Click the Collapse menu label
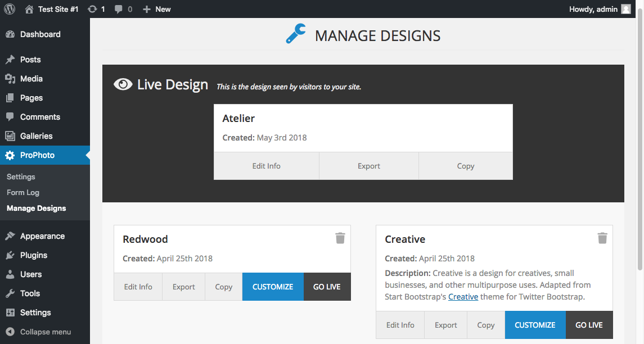This screenshot has height=344, width=644. [x=46, y=332]
